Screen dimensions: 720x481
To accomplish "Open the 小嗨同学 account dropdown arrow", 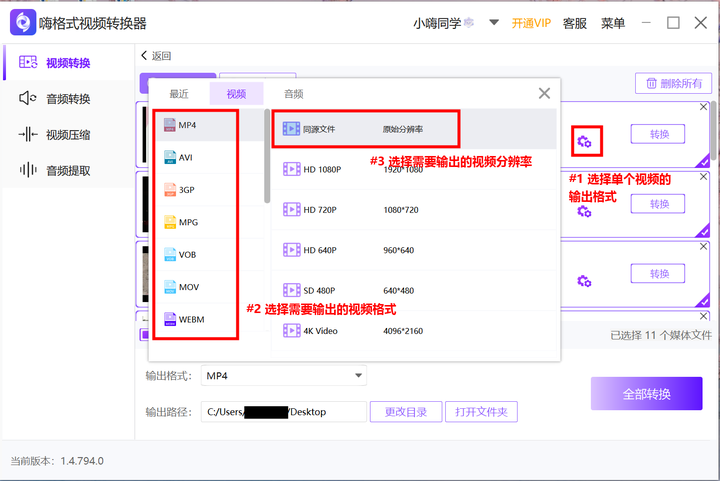I will click(x=494, y=22).
